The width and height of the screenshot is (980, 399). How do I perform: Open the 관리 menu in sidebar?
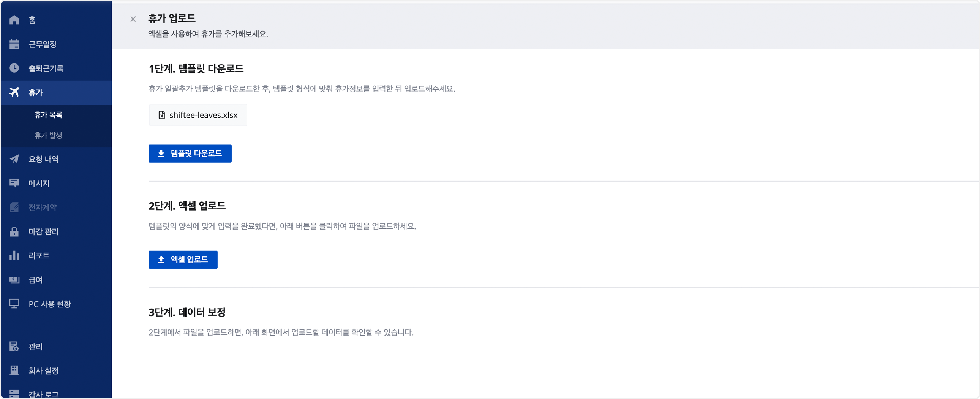35,347
